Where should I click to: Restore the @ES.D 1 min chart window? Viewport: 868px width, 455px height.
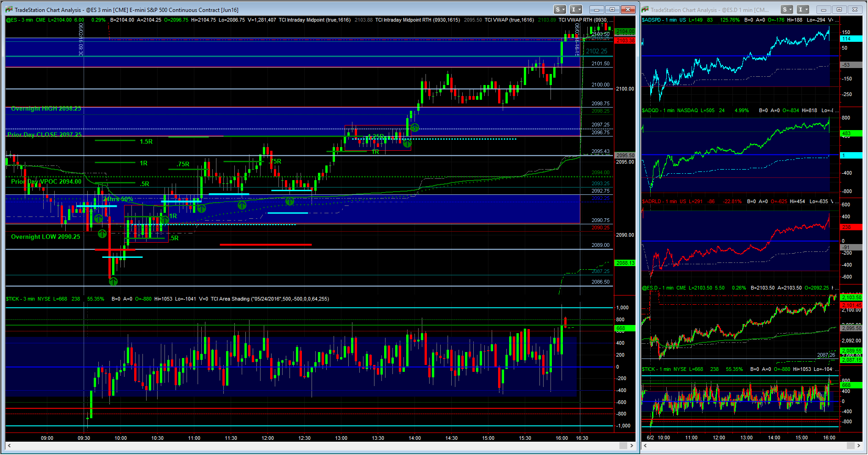839,10
